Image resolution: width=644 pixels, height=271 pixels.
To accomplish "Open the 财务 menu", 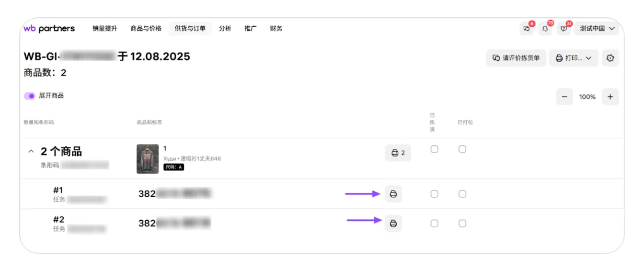I will (276, 28).
